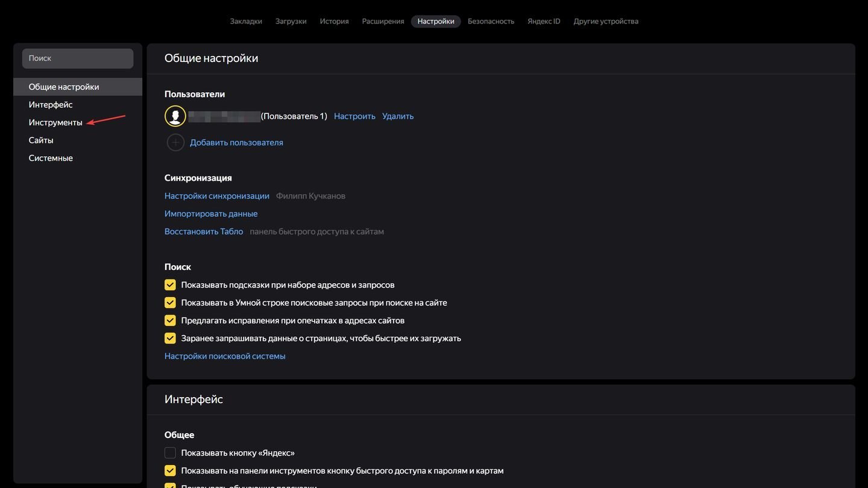Switch to Яндекс ID tab

544,21
